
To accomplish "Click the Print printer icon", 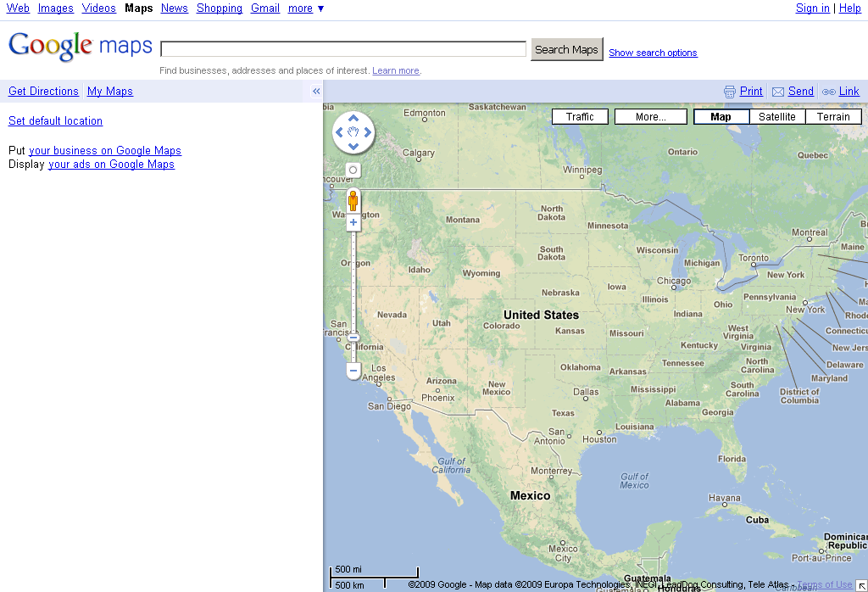I will pyautogui.click(x=729, y=91).
